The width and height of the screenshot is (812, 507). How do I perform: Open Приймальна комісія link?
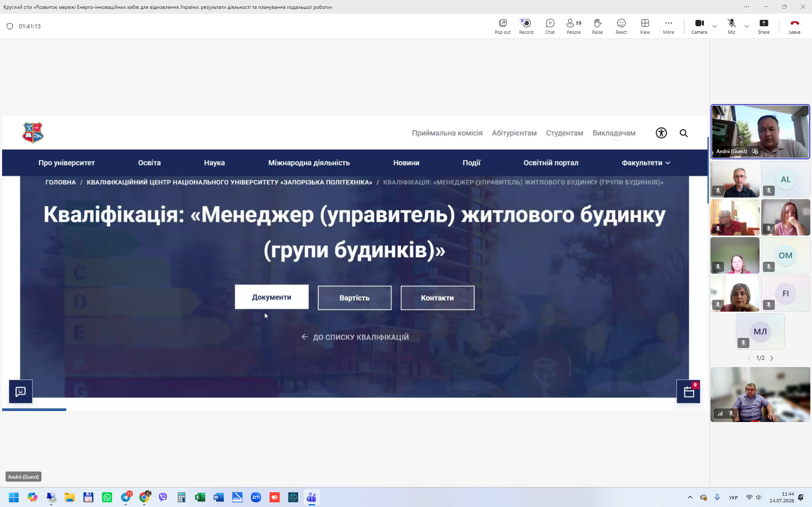[x=447, y=133]
